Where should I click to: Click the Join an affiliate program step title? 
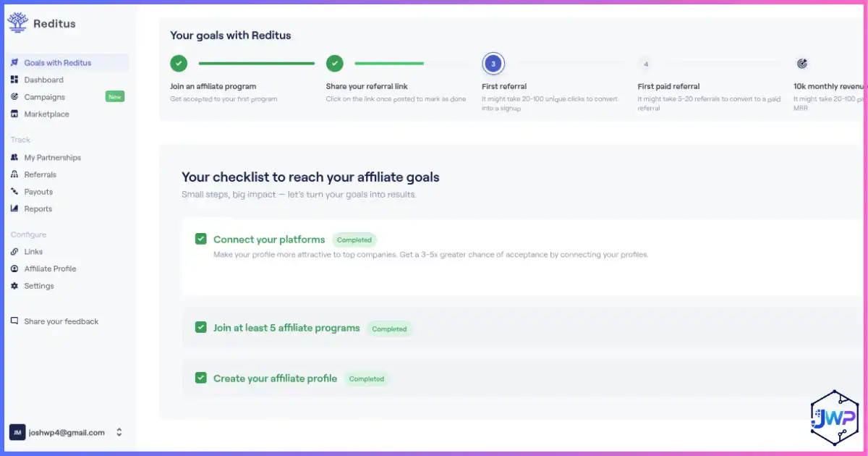[213, 86]
